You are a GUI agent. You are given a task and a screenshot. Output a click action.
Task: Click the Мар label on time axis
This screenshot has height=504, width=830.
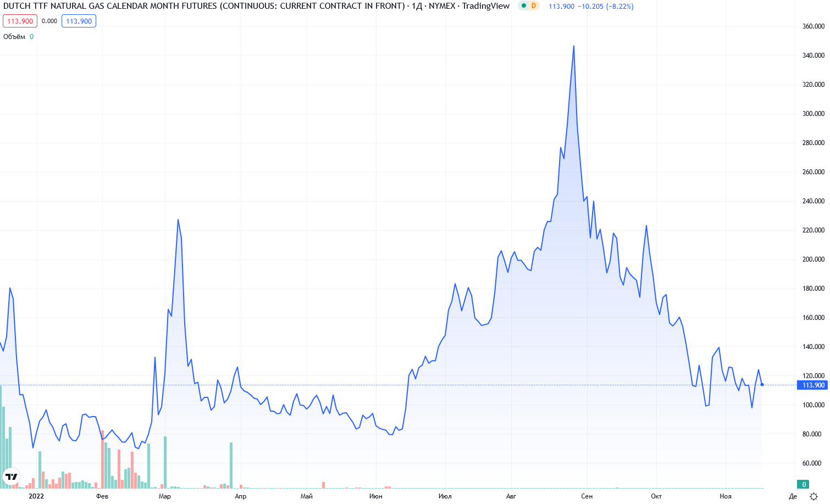pos(164,496)
